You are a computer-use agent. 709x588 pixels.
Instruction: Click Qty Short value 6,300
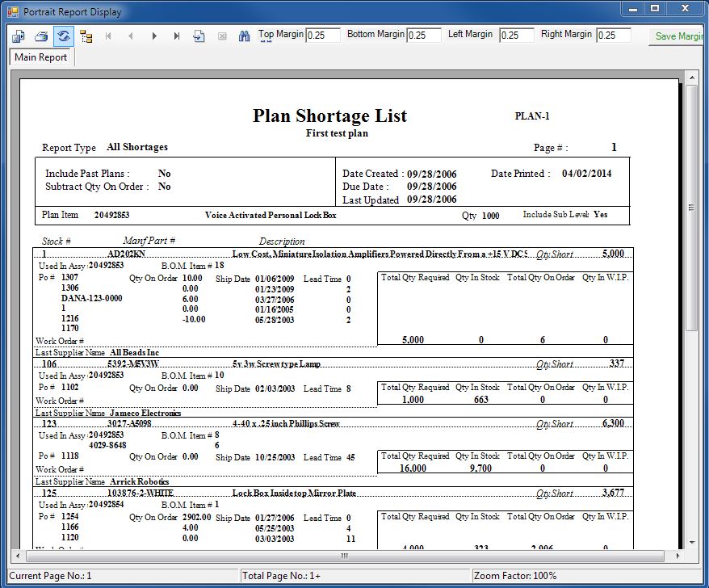pos(613,423)
